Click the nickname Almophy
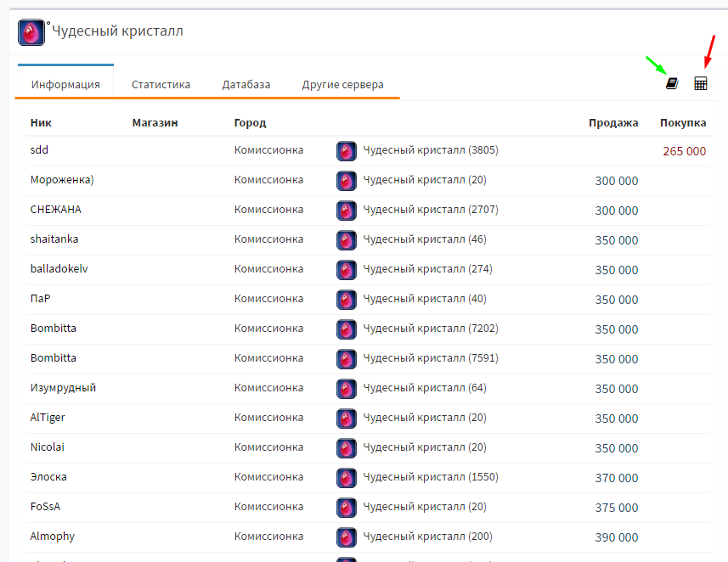728x562 pixels. coord(53,537)
